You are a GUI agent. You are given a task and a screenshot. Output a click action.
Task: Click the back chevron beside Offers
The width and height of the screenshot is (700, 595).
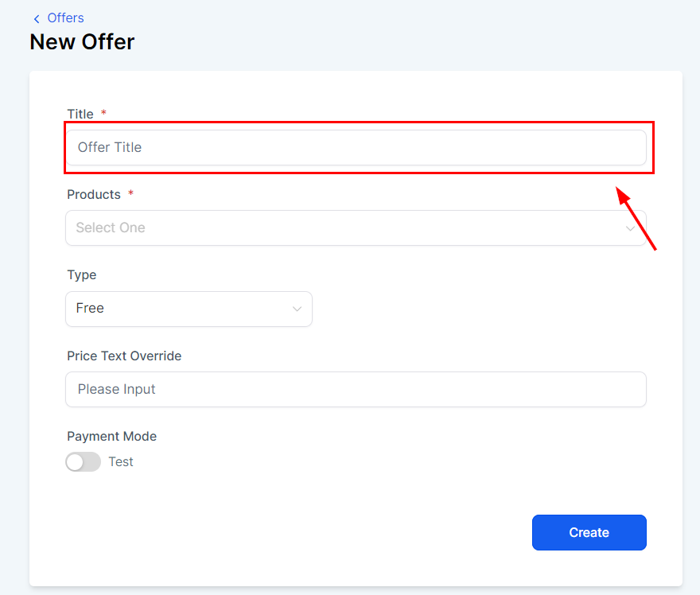[37, 18]
